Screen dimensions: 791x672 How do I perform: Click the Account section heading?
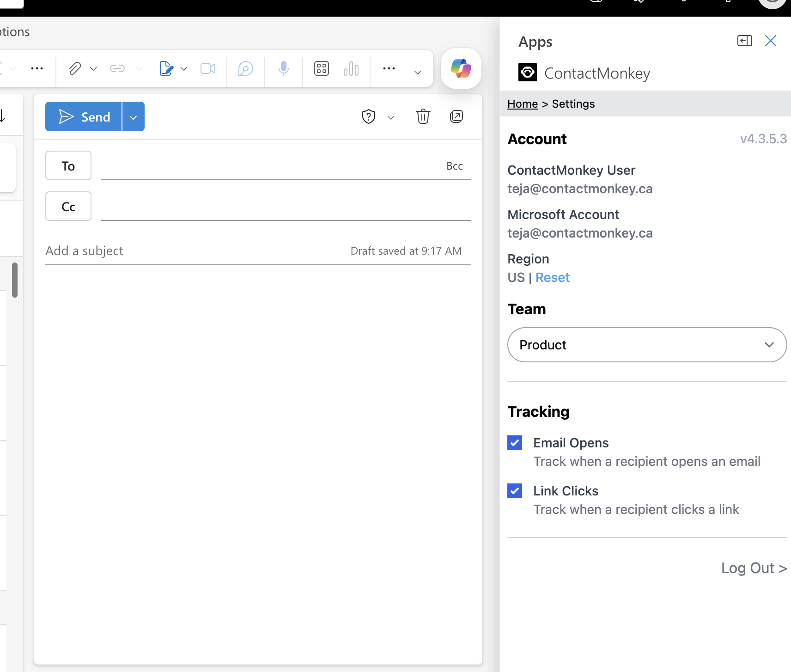click(x=537, y=139)
